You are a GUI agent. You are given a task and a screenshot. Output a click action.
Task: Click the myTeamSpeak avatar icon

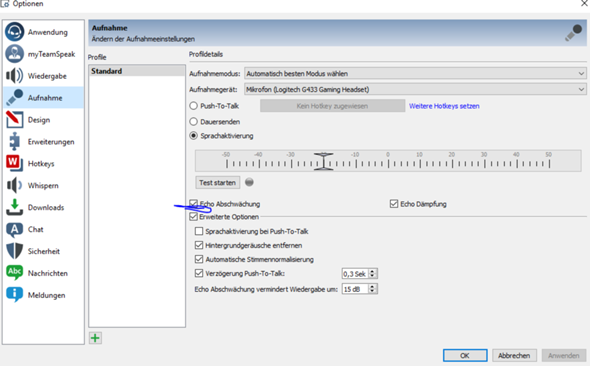(15, 54)
